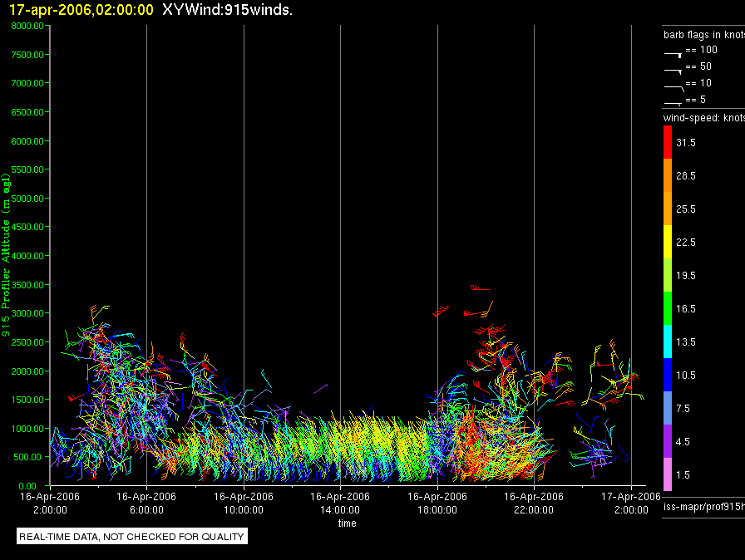Click the REAL-TIME DATA quality notice box
Viewport: 745px width, 560px height.
point(131,536)
